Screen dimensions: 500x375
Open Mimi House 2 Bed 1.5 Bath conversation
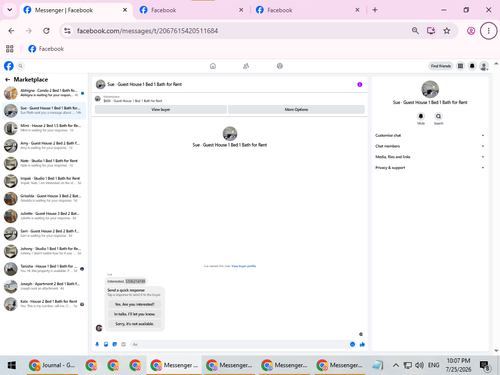coord(44,128)
